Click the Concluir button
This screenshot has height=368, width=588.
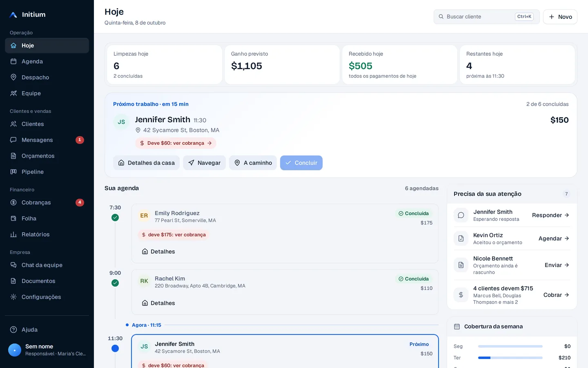301,163
